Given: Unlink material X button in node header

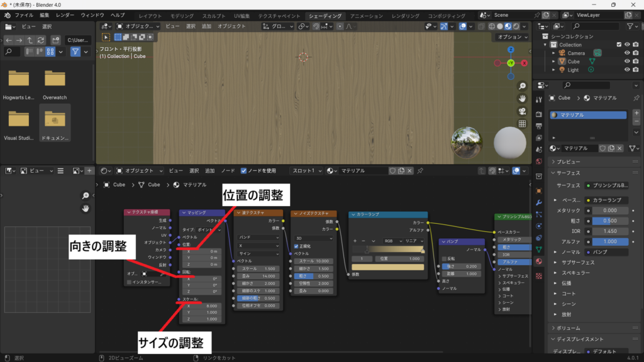Looking at the screenshot, I should pos(409,171).
